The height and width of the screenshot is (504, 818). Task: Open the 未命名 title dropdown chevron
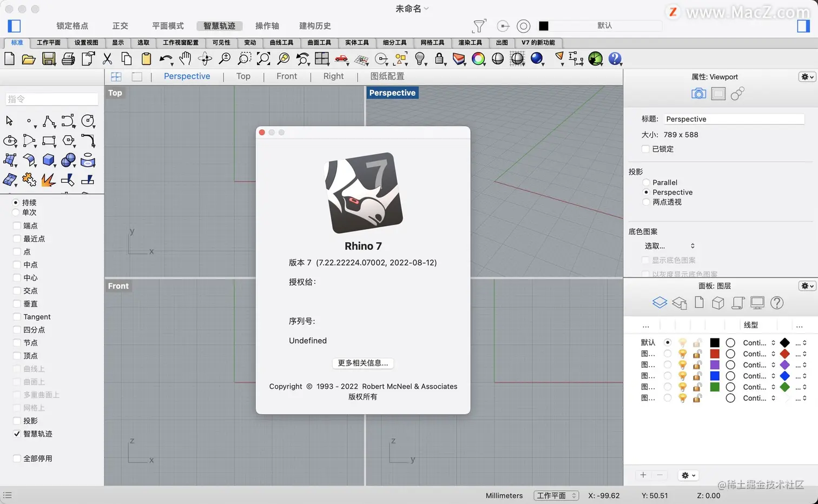426,9
